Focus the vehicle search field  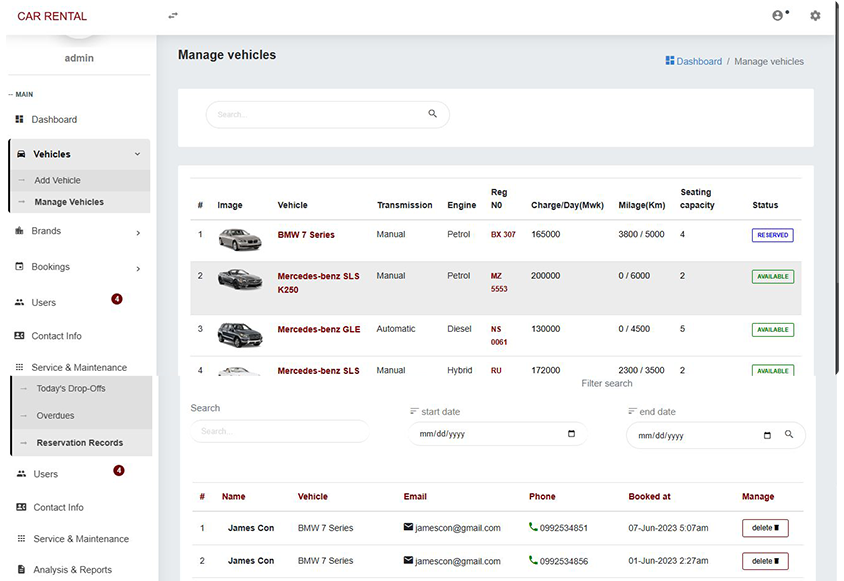click(x=327, y=114)
